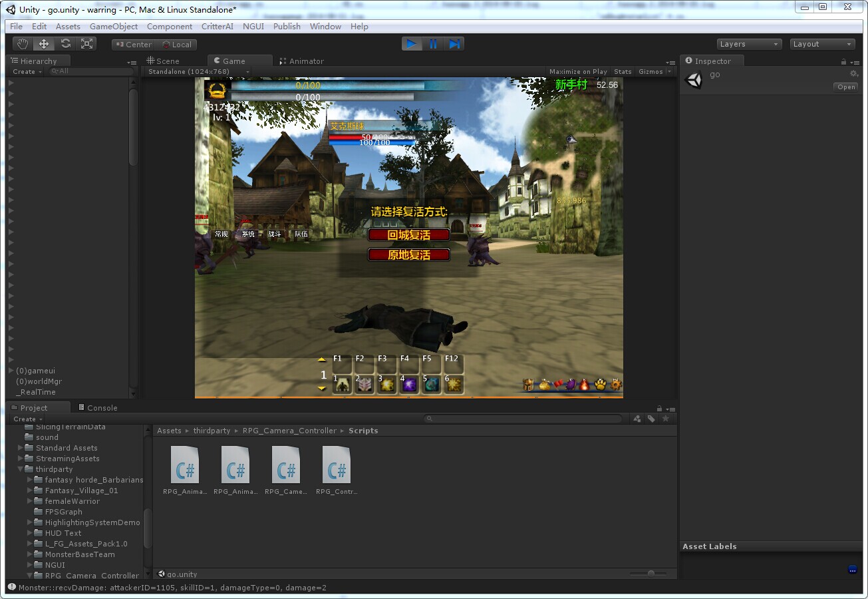Open Standalone (1024x768) aspect dropdown
Image resolution: width=868 pixels, height=599 pixels.
click(198, 72)
